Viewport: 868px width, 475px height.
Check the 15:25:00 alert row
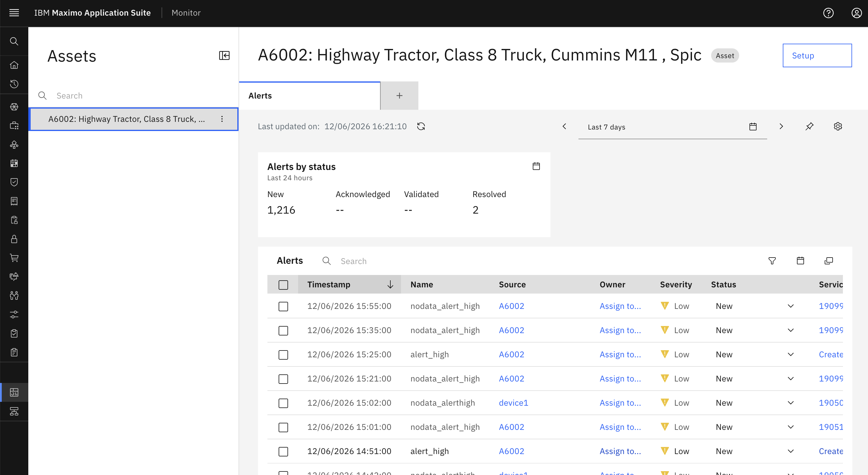tap(283, 355)
